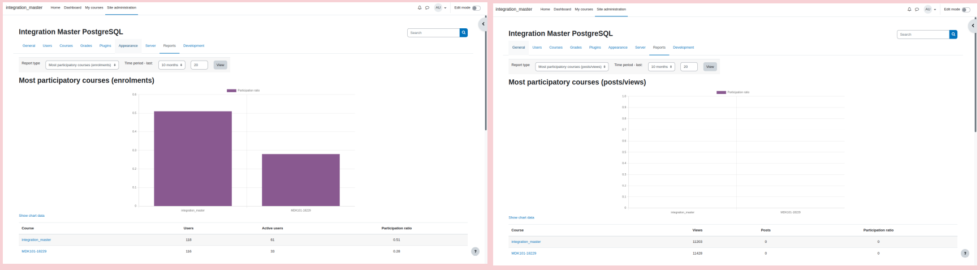Expand user menu caret in right window
The image size is (980, 270).
[x=935, y=10]
